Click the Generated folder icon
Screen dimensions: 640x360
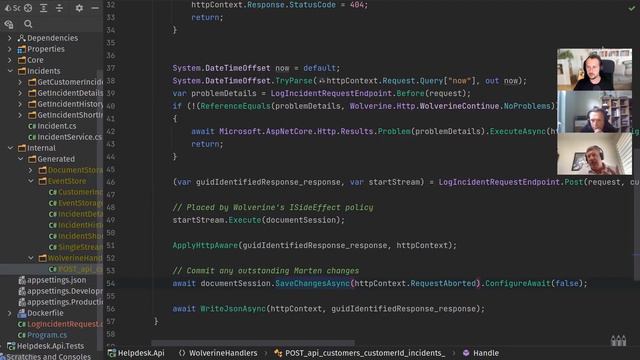32,159
